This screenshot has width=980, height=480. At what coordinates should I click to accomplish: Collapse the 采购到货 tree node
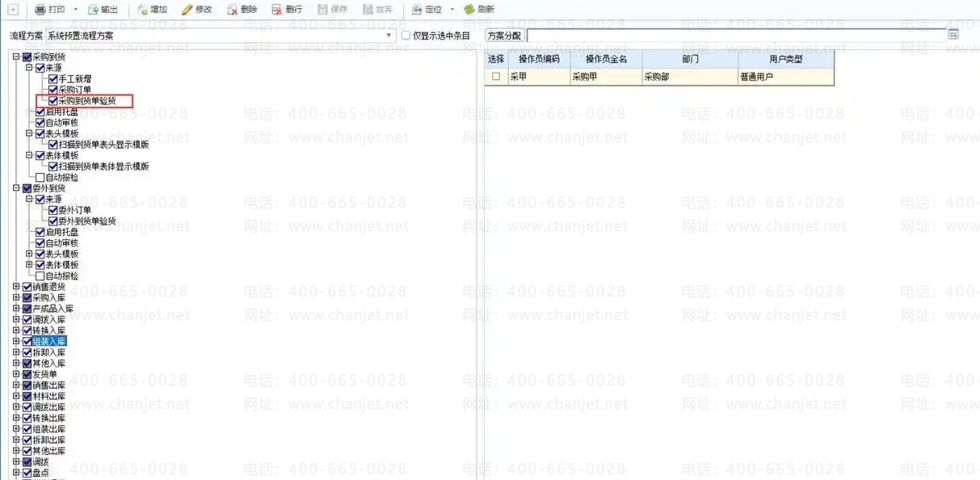coord(16,57)
